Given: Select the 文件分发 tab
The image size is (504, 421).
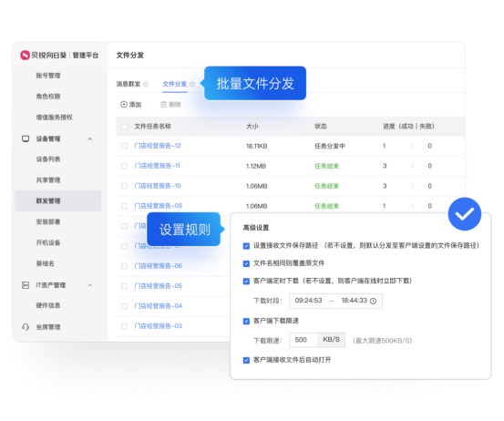Looking at the screenshot, I should tap(175, 84).
